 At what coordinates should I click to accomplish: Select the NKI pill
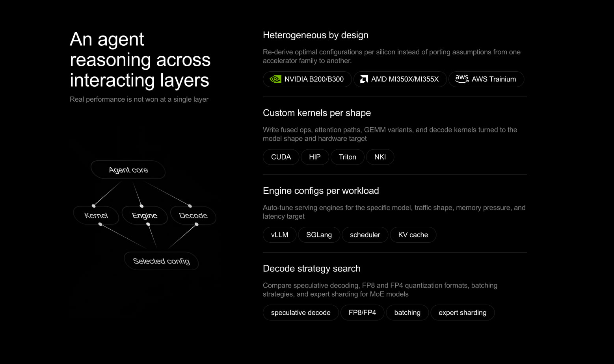380,157
